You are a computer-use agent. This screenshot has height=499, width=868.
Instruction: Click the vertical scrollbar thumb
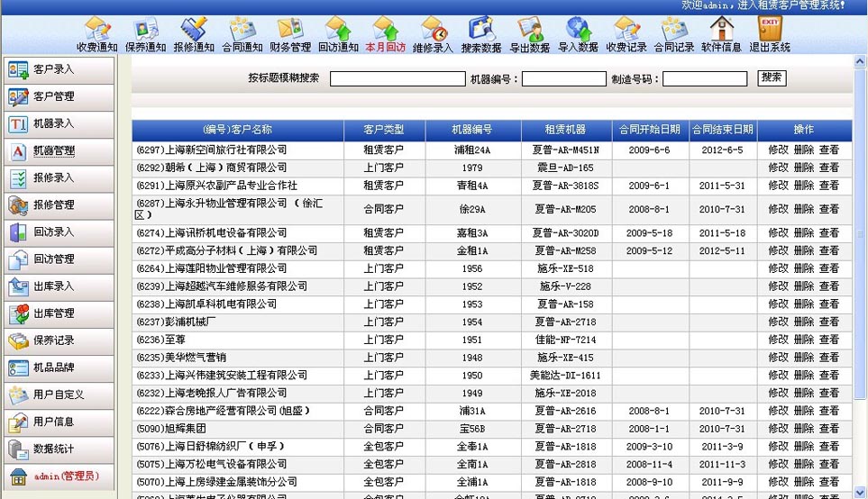click(860, 232)
